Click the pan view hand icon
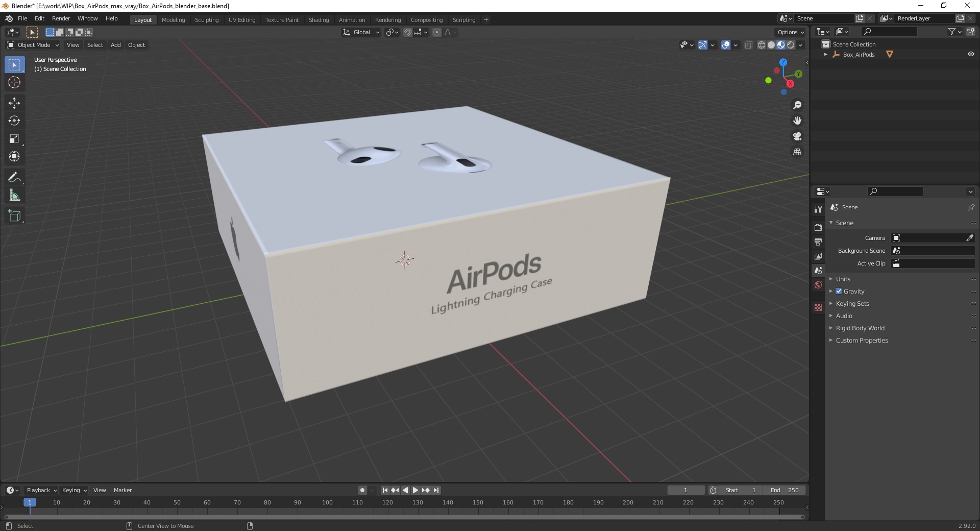Screen dimensions: 980x531 click(x=797, y=120)
